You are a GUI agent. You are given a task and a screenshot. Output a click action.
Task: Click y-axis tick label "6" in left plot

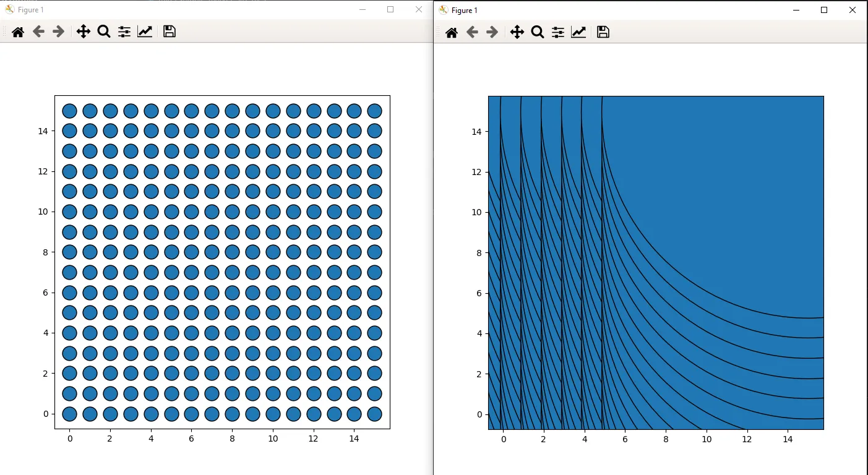click(45, 293)
